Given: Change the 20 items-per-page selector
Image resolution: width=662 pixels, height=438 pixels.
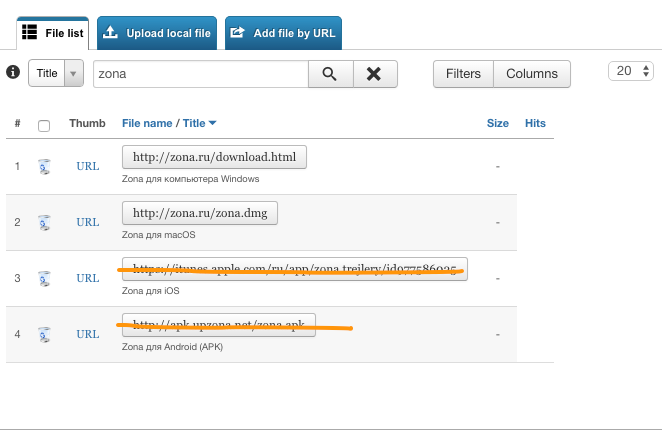Looking at the screenshot, I should 631,71.
